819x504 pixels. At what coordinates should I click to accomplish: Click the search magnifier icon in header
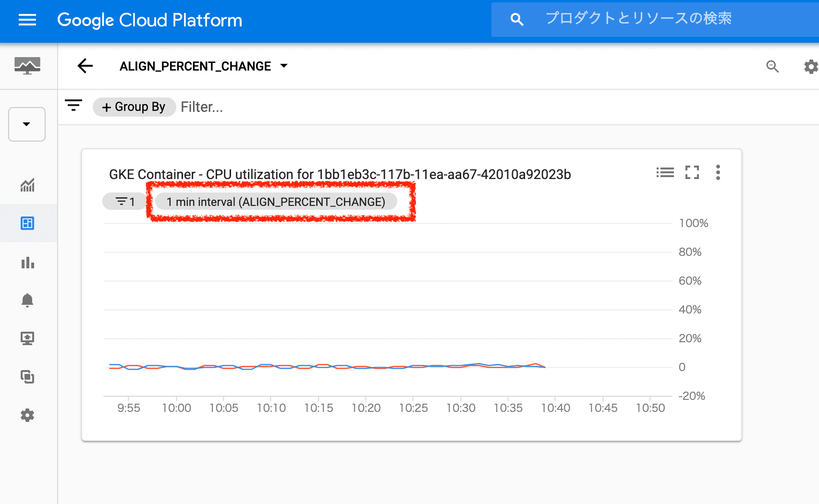[x=517, y=19]
